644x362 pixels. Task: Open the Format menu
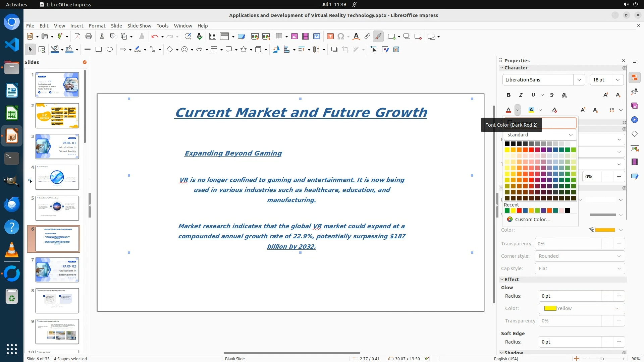[97, 25]
